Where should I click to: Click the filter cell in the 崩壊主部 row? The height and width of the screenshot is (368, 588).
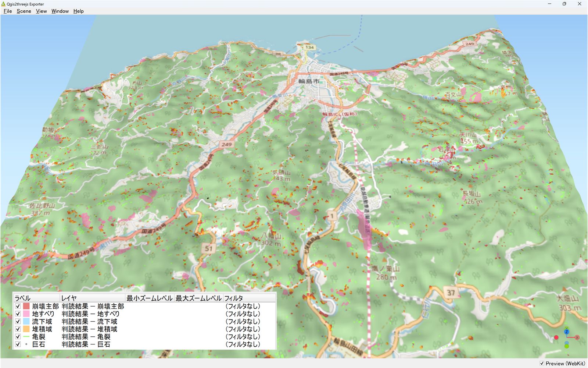point(243,306)
